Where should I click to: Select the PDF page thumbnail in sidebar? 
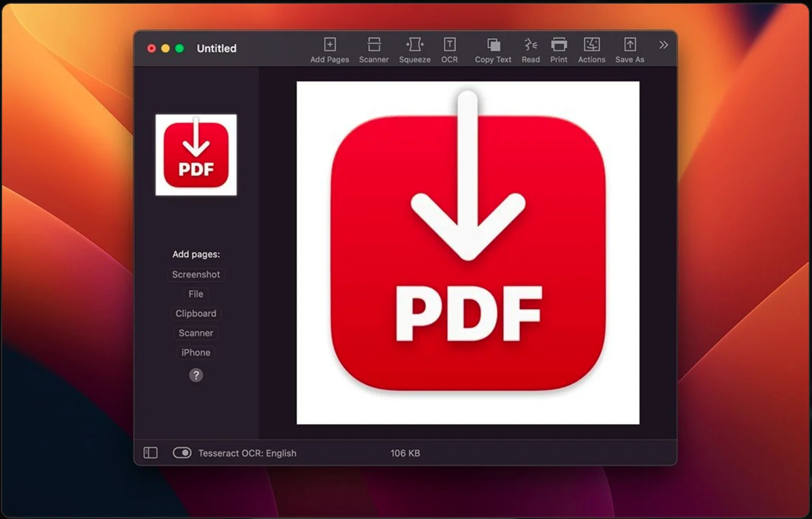pos(196,155)
